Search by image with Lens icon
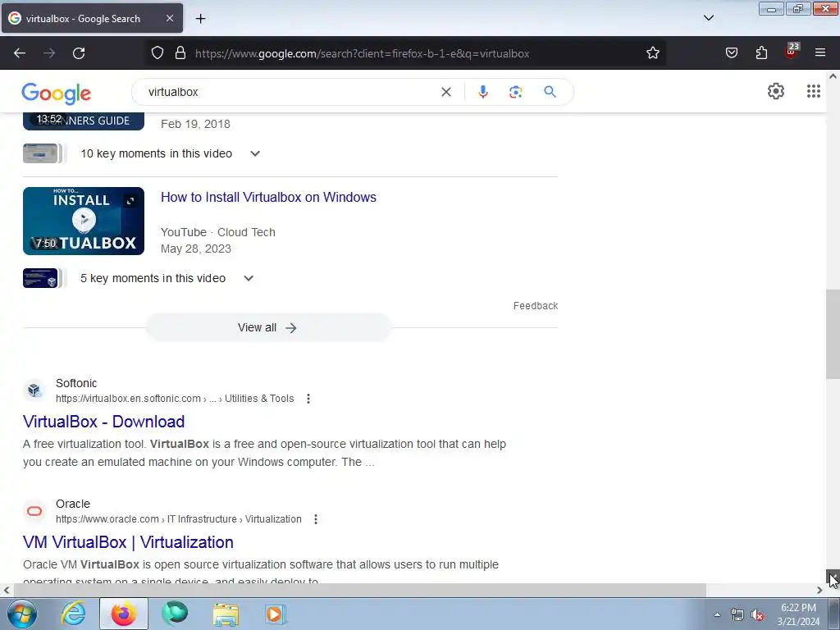The height and width of the screenshot is (630, 840). [x=515, y=92]
